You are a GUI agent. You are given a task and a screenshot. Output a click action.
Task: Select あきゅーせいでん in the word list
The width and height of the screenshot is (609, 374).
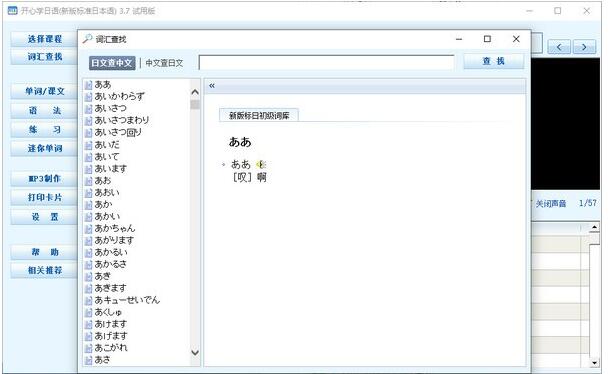pos(127,300)
